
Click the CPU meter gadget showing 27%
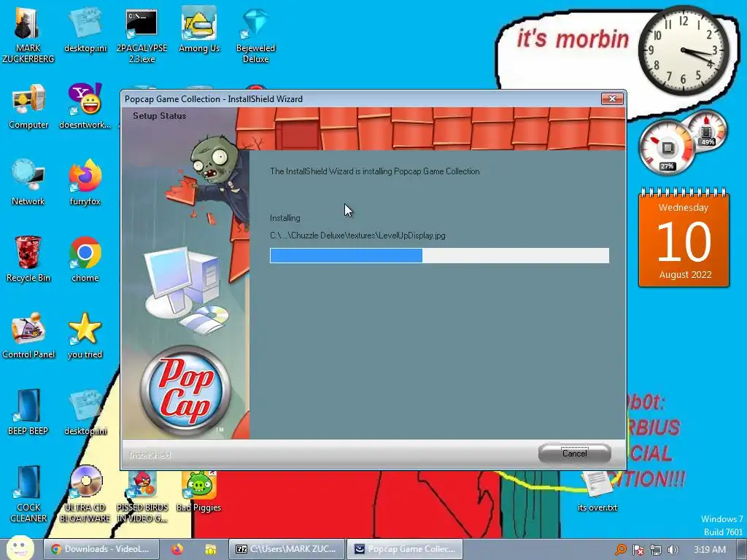667,147
